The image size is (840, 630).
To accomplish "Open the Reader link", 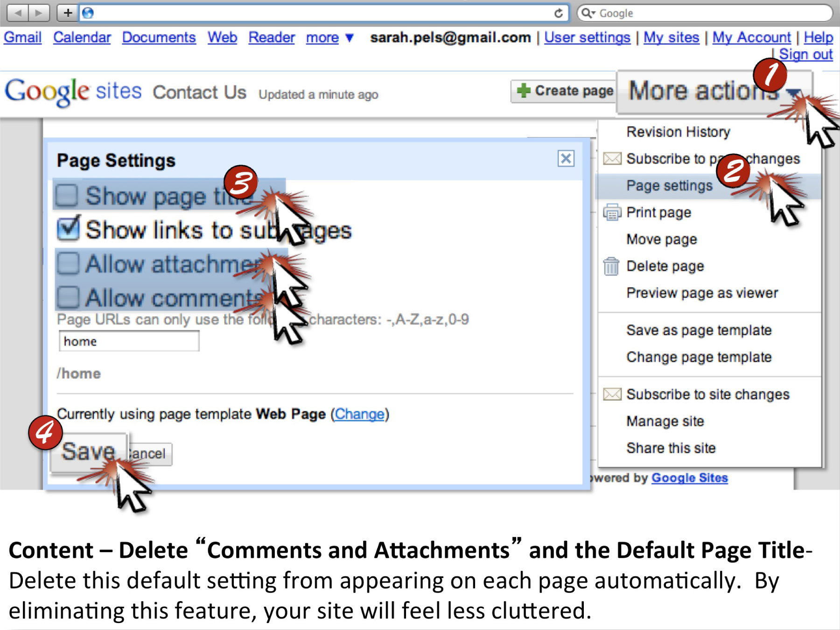I will [272, 37].
